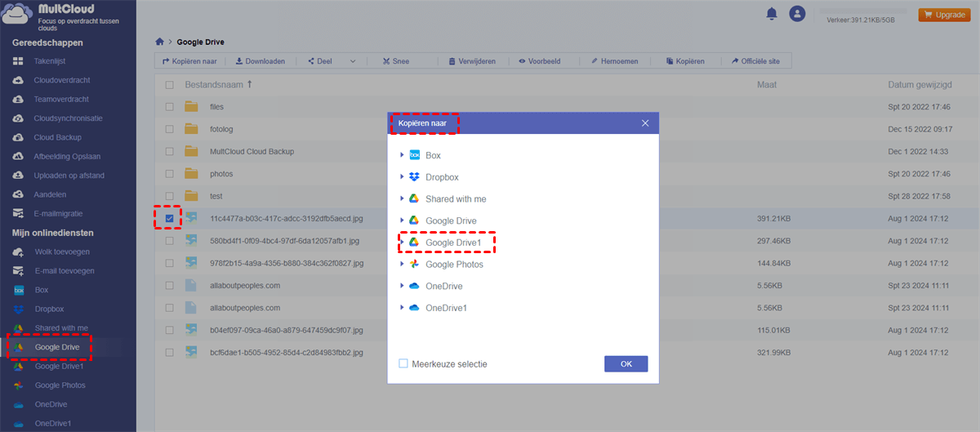This screenshot has width=980, height=432.
Task: Expand Dropbox in copy dialog
Action: click(x=402, y=177)
